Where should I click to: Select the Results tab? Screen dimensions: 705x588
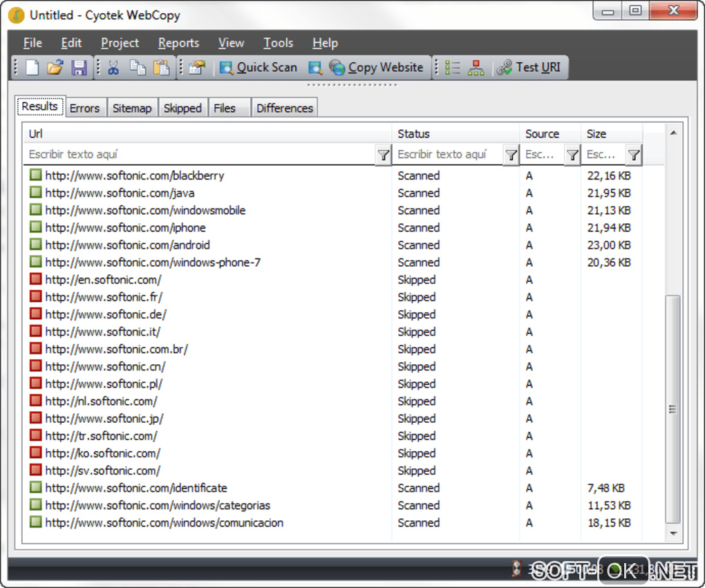[x=40, y=106]
